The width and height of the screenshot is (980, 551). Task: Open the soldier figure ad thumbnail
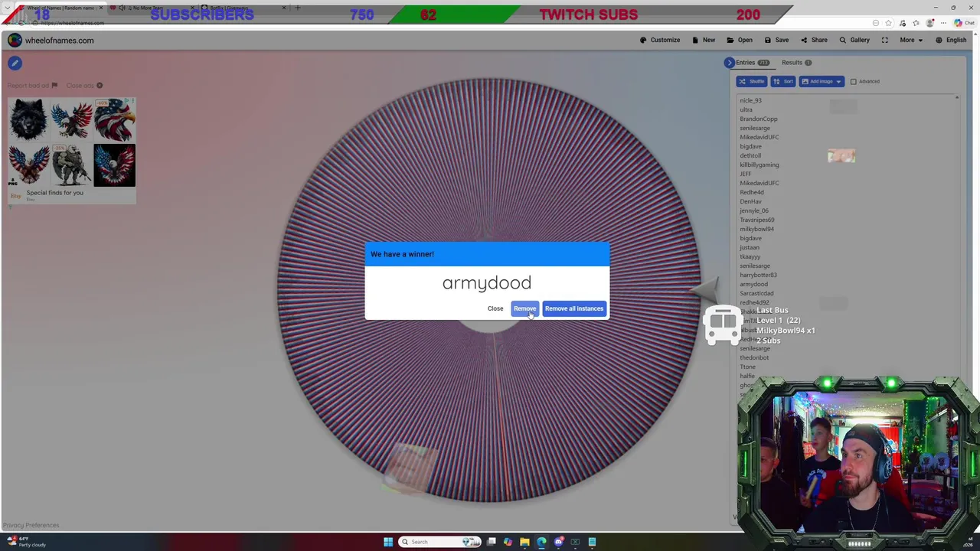[71, 165]
